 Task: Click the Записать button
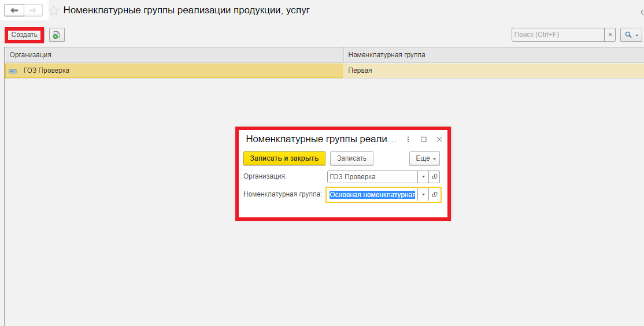pyautogui.click(x=351, y=158)
